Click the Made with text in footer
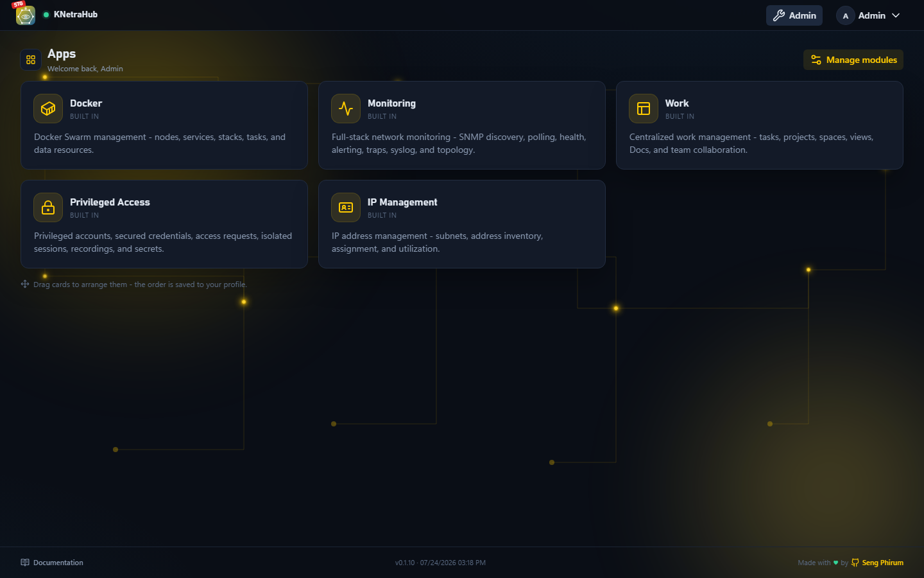The width and height of the screenshot is (924, 578). (814, 563)
